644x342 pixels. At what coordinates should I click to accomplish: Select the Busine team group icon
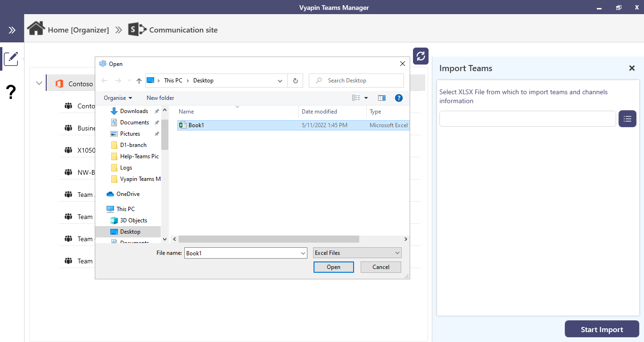coord(68,128)
